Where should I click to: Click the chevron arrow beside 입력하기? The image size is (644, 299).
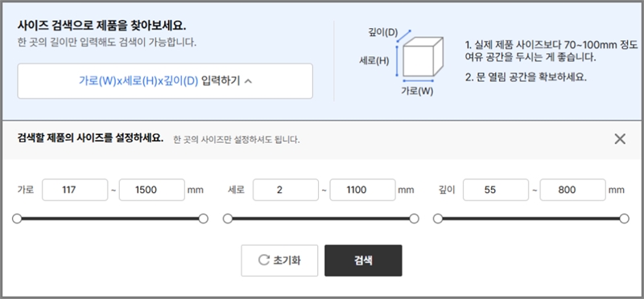point(248,81)
